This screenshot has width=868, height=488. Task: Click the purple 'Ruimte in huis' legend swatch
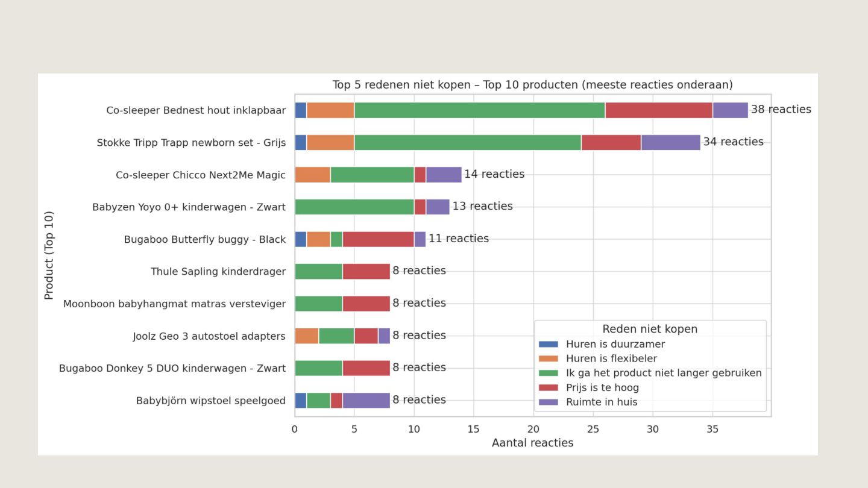[x=549, y=402]
